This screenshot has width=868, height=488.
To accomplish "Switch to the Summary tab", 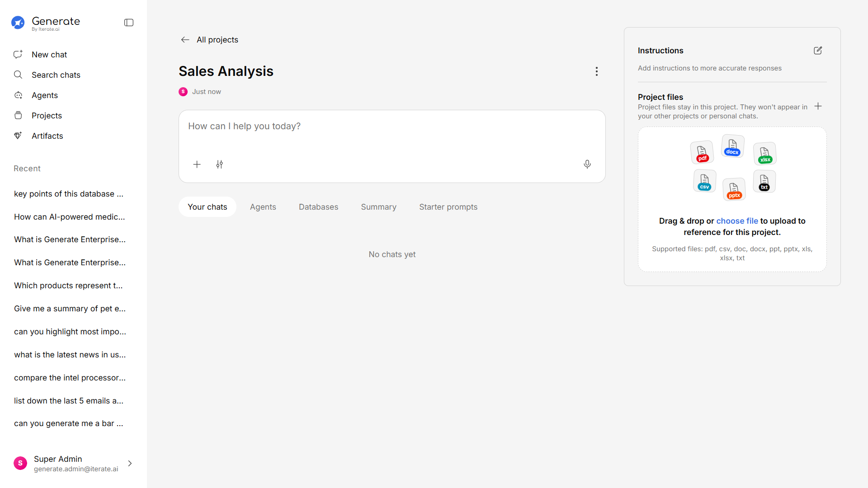I will click(378, 207).
